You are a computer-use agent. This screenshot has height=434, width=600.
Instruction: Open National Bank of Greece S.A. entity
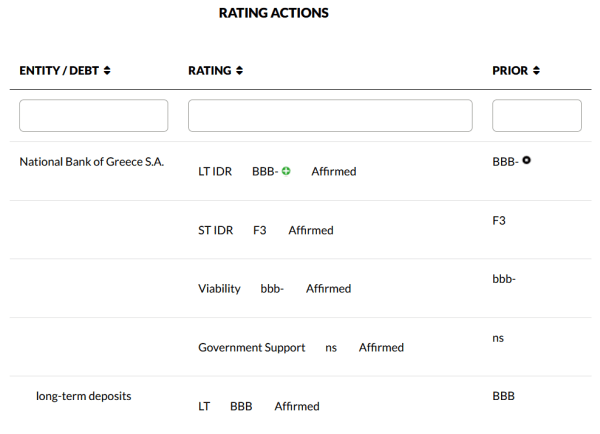pos(91,161)
